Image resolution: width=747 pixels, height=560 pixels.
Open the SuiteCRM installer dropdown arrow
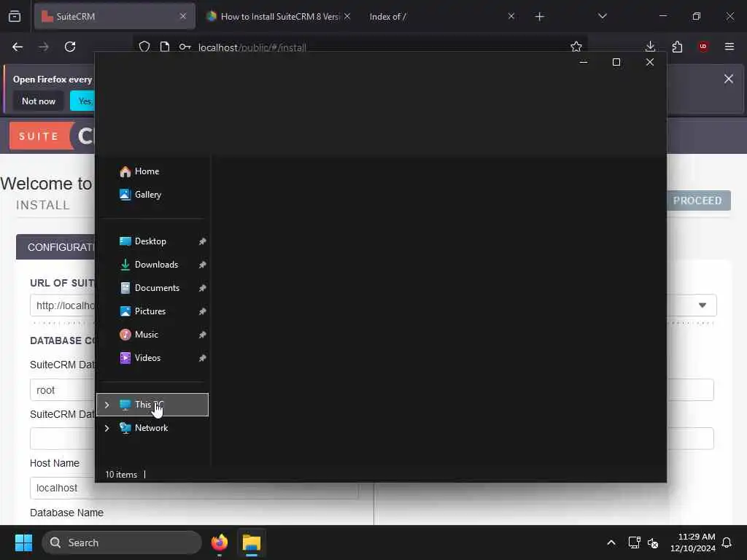(x=703, y=306)
